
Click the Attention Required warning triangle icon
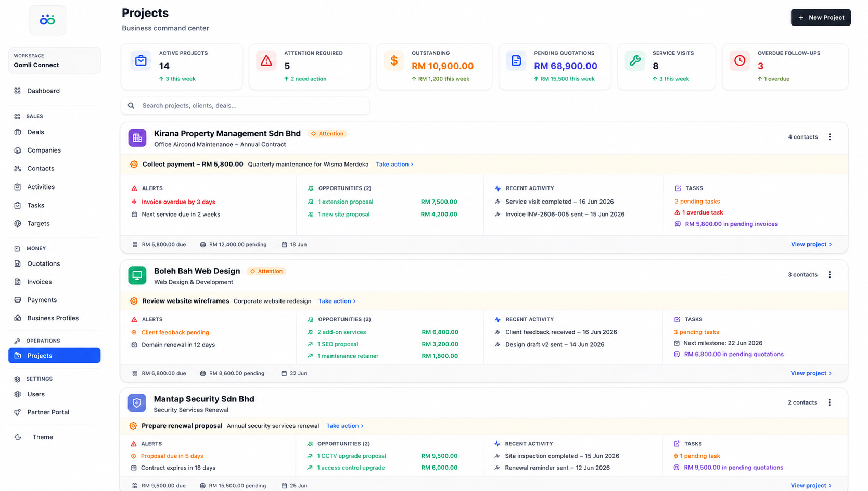[x=266, y=61]
